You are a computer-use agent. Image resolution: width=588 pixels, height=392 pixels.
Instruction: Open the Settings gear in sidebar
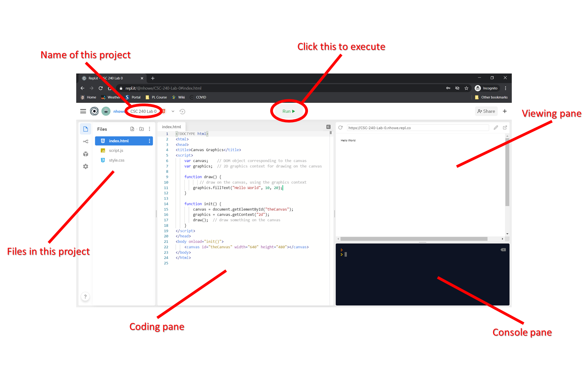tap(86, 166)
